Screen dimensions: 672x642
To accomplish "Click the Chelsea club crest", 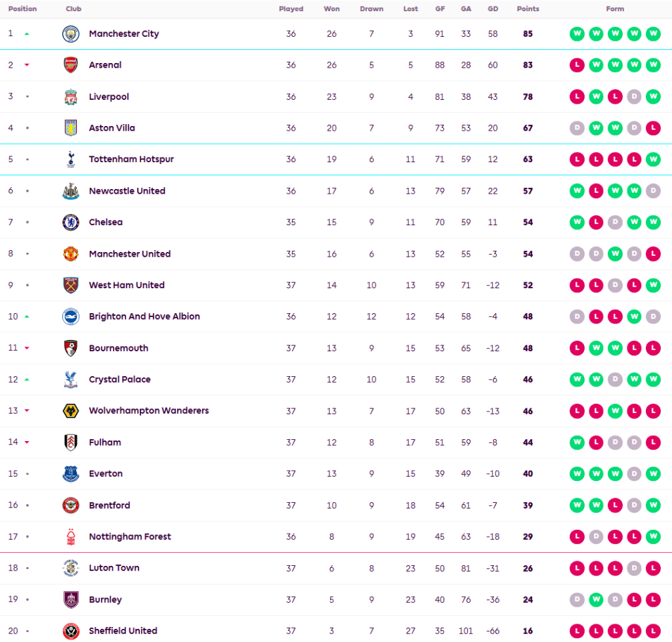I will pos(70,223).
